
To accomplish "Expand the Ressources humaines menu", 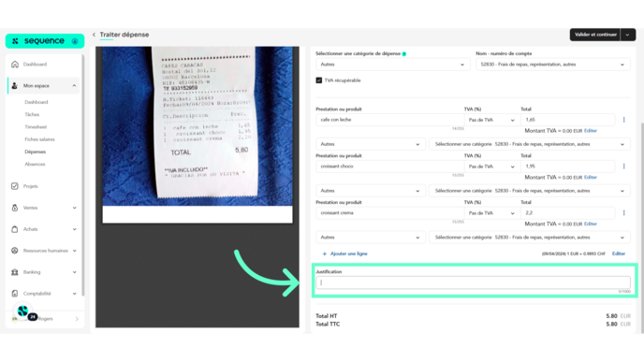I will pos(74,251).
